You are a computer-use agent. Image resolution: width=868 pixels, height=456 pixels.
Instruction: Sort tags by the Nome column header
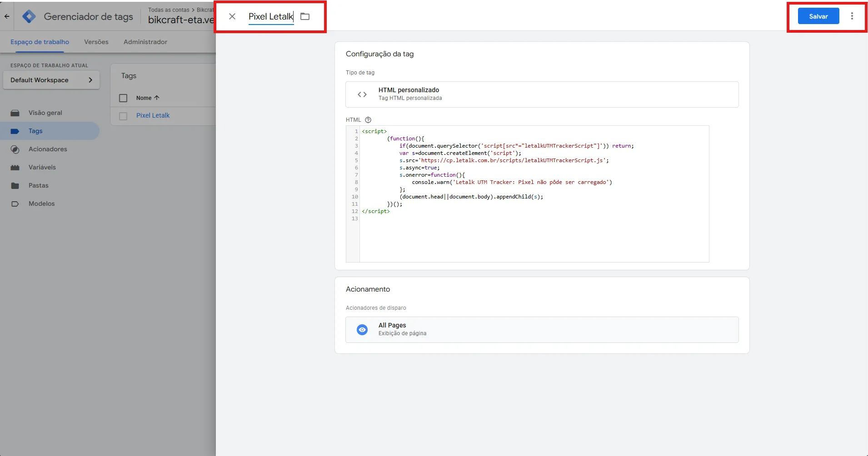tap(148, 98)
